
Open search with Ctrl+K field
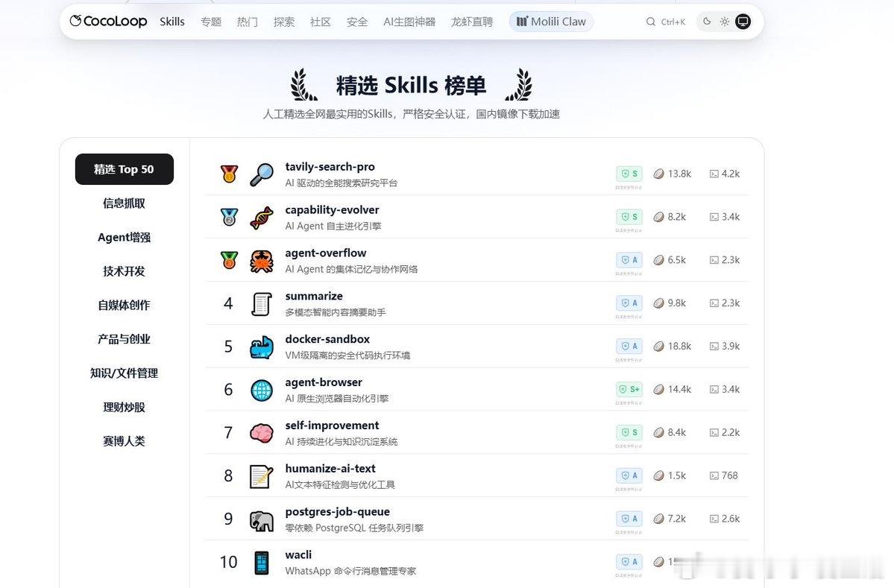coord(665,22)
